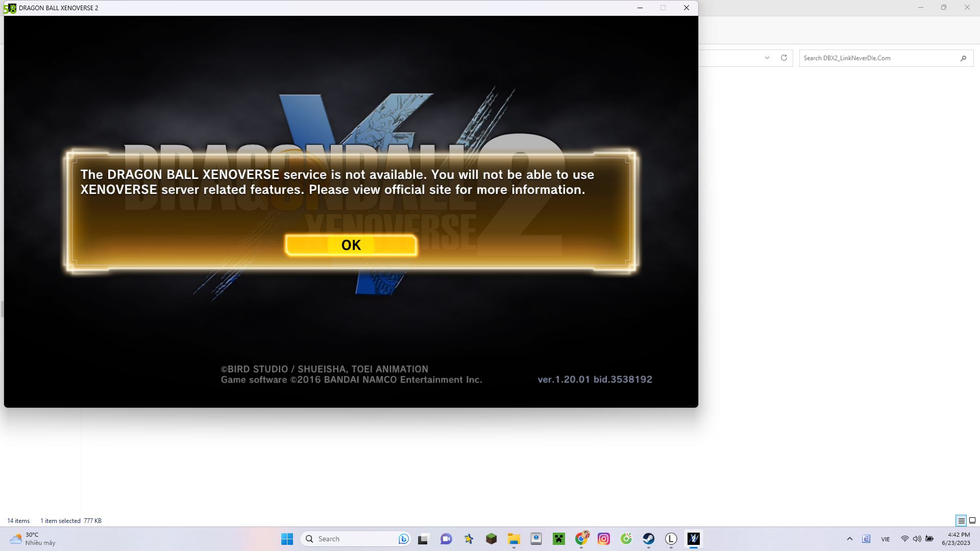Open the Windows Start menu
The height and width of the screenshot is (551, 980).
pos(287,539)
